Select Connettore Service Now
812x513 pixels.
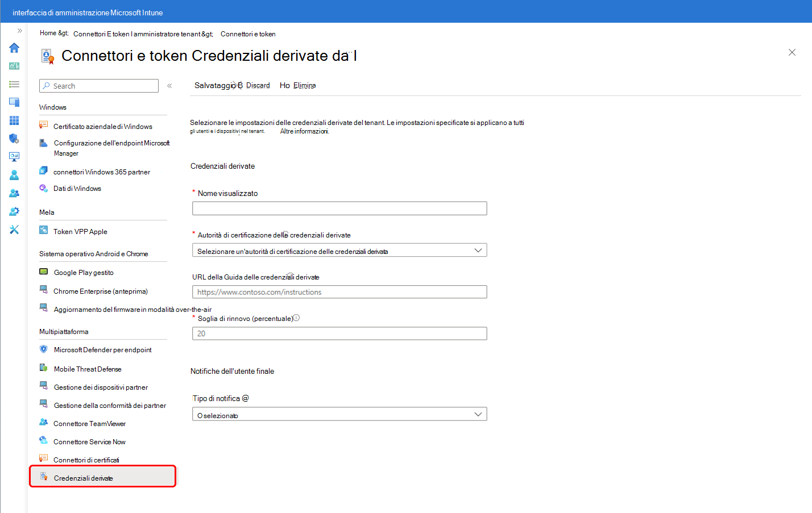click(x=89, y=442)
